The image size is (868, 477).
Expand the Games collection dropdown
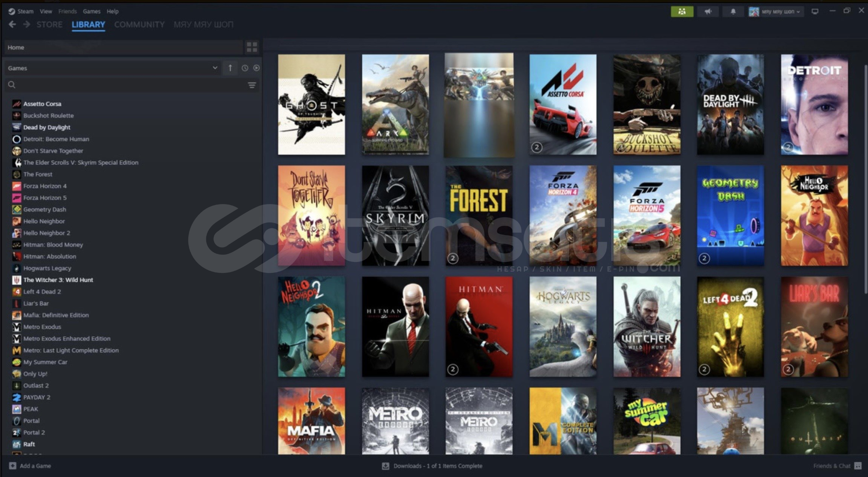click(x=215, y=68)
